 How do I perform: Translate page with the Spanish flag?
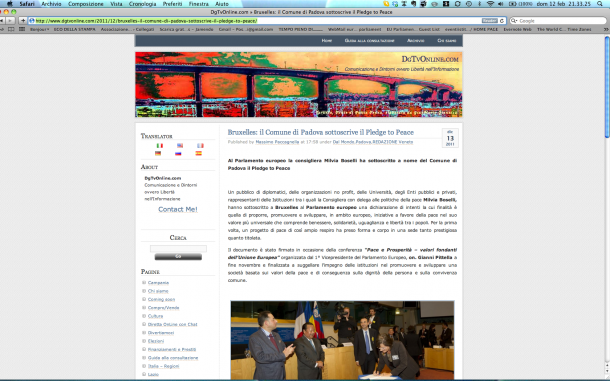point(198,153)
